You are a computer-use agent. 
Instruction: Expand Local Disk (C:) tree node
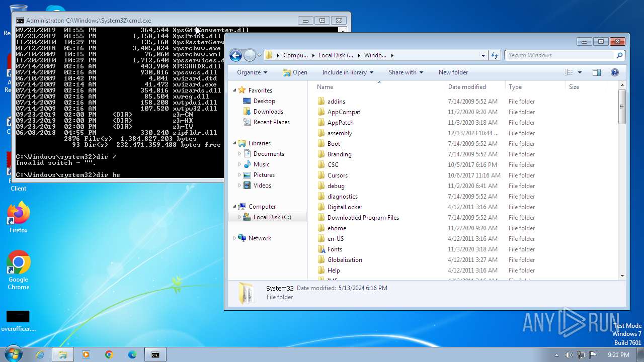coord(239,217)
